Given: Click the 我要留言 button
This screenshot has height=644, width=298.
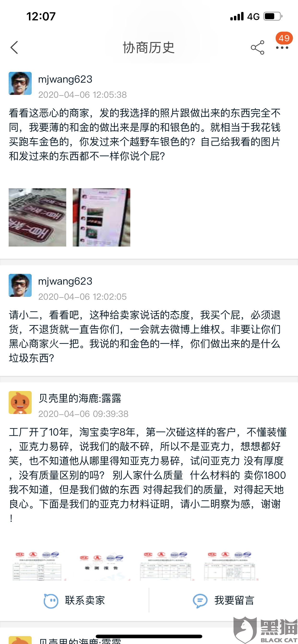Looking at the screenshot, I should click(x=224, y=600).
